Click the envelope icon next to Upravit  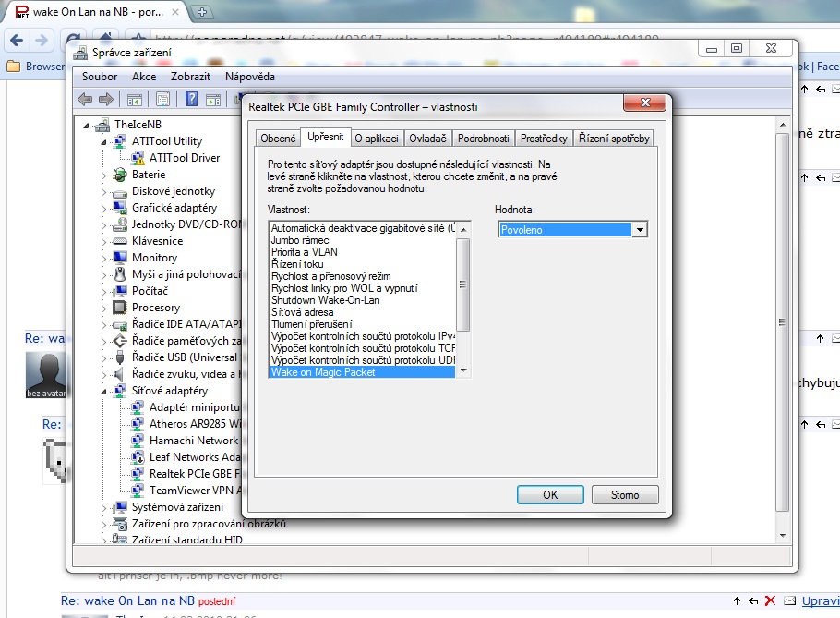click(789, 600)
